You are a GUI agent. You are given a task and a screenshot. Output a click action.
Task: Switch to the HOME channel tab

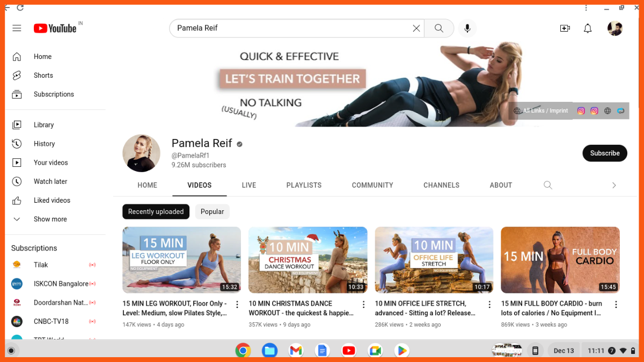(147, 185)
